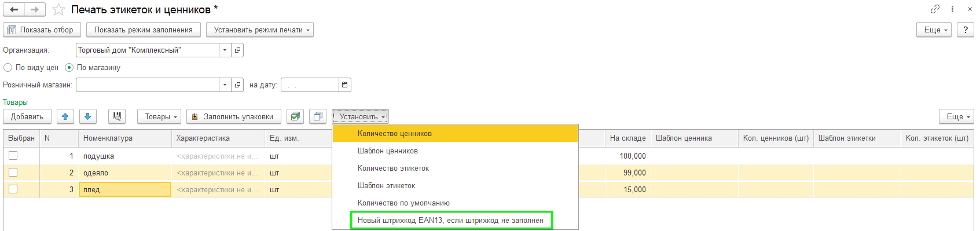Click Показать режим заполнения button
Viewport: 980px width, 231px height.
pyautogui.click(x=144, y=30)
